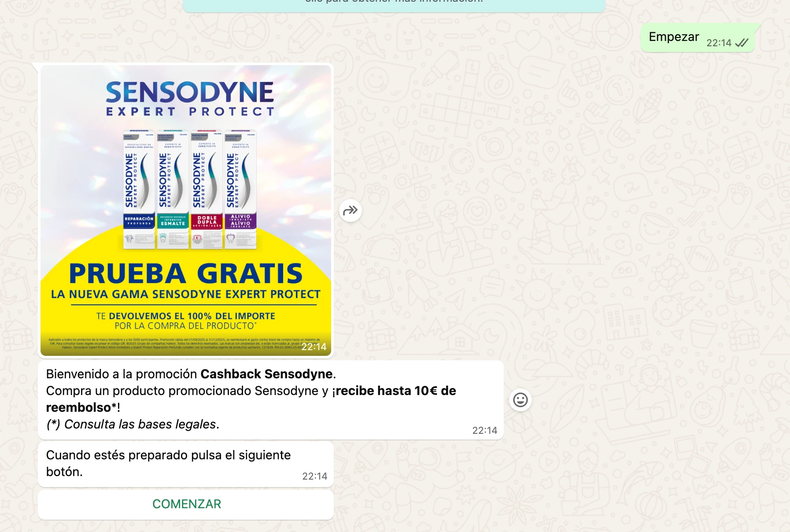Click the partially visible teal message at top

point(394,4)
